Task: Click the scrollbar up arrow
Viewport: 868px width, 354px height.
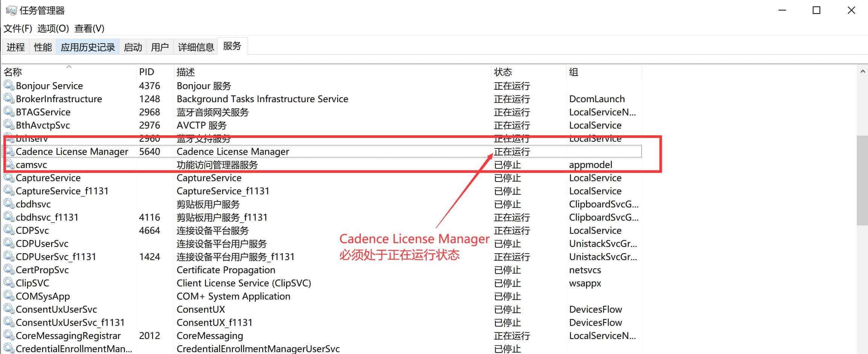Action: click(862, 71)
